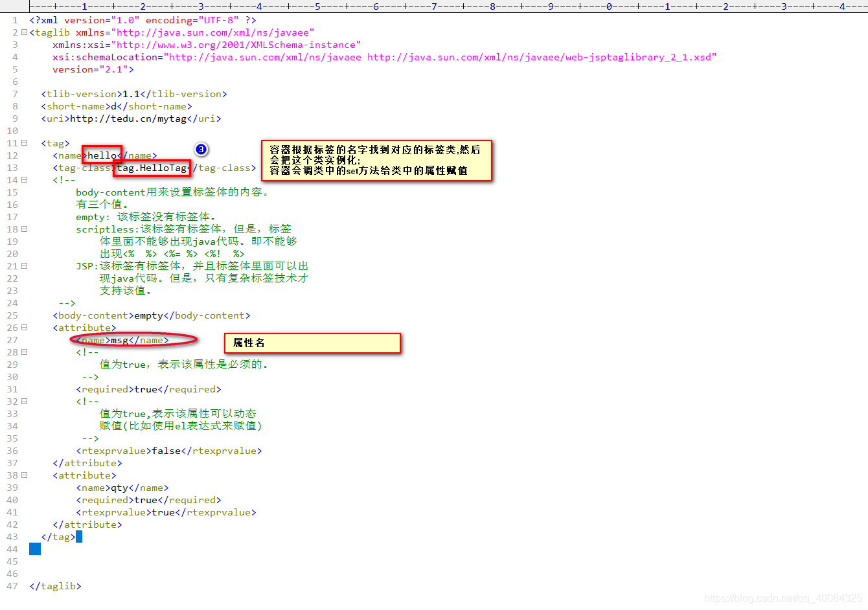This screenshot has height=610, width=868.
Task: Click the comment text 有三个值。
Action: 102,205
